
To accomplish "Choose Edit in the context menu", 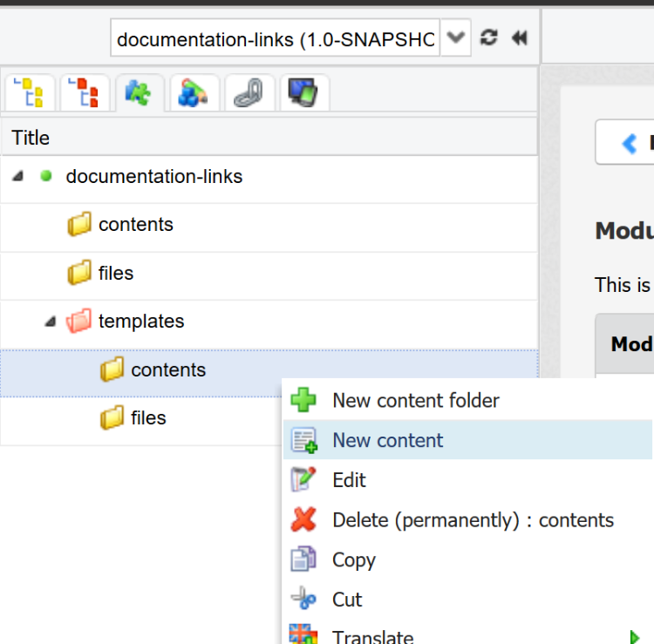I will [467, 480].
